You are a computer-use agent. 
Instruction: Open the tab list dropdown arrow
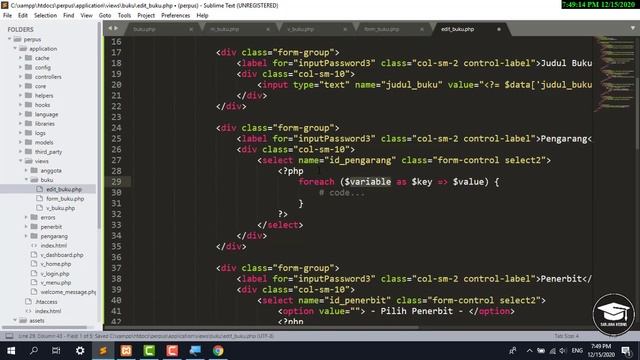coord(632,28)
